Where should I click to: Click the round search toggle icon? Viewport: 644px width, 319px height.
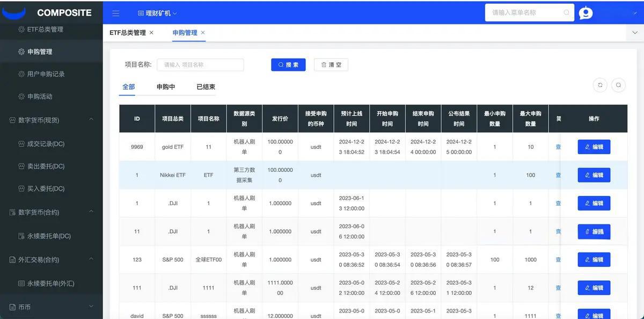point(618,85)
